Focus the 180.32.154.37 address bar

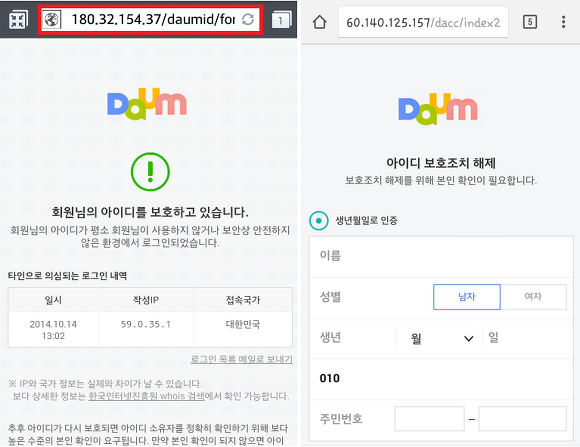click(151, 20)
